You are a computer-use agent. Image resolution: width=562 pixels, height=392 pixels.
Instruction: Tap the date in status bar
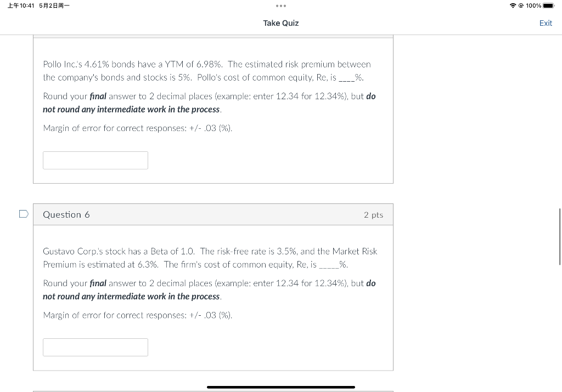coord(54,5)
